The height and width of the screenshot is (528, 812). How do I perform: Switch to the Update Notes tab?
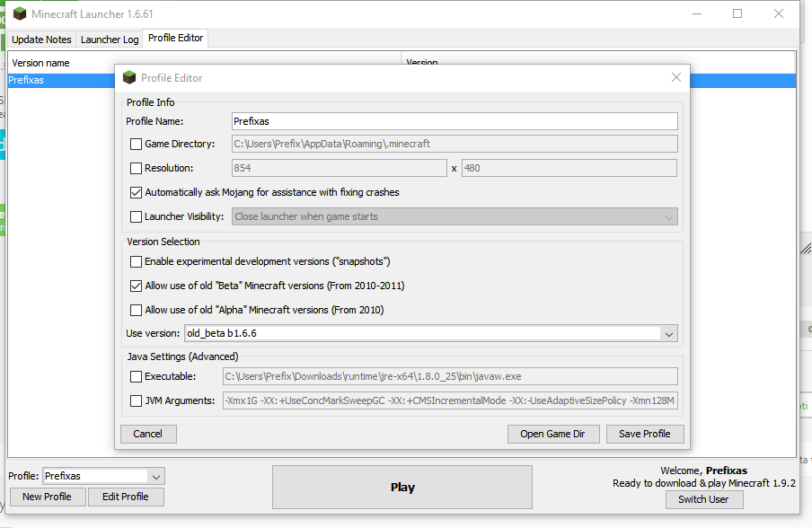tap(41, 40)
